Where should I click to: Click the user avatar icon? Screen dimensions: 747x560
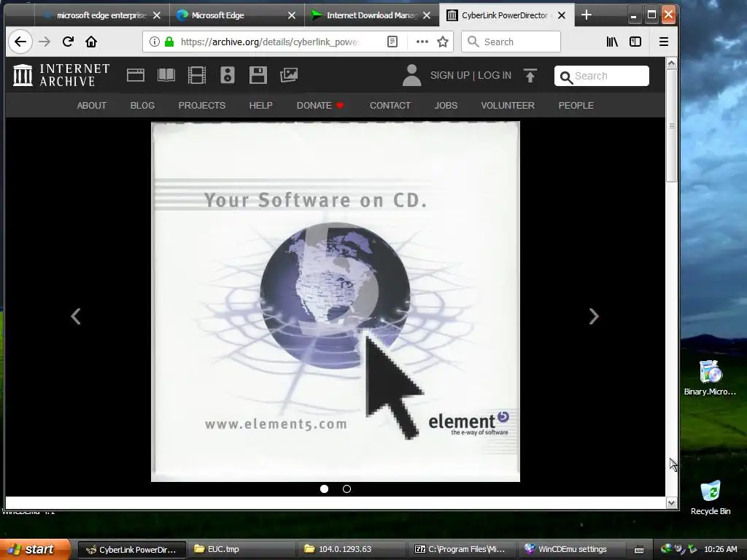[x=411, y=75]
